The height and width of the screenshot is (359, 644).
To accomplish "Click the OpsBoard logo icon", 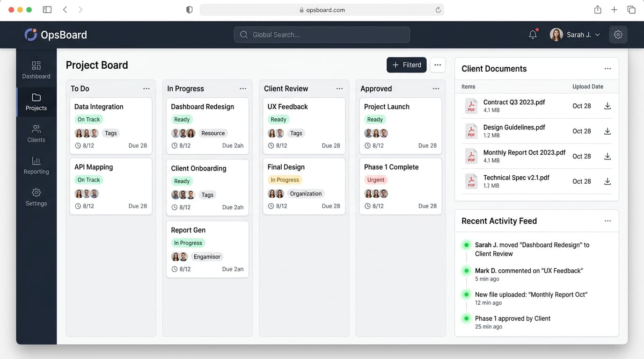I will tap(30, 35).
